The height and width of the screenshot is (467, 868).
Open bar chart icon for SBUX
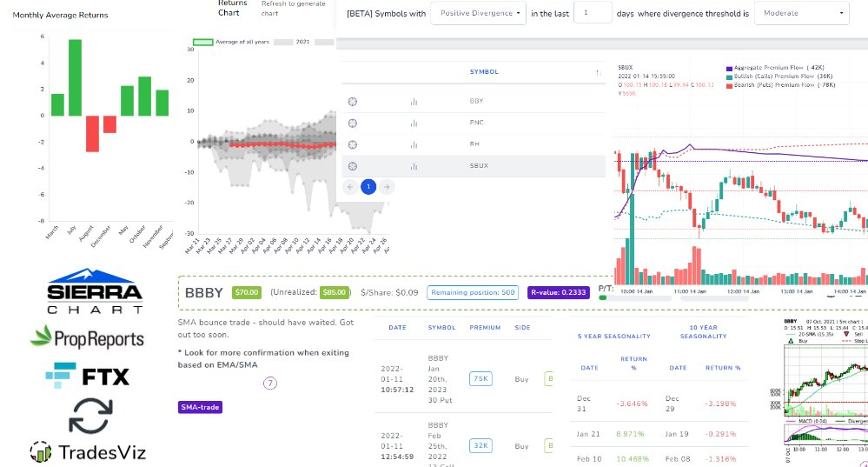414,166
